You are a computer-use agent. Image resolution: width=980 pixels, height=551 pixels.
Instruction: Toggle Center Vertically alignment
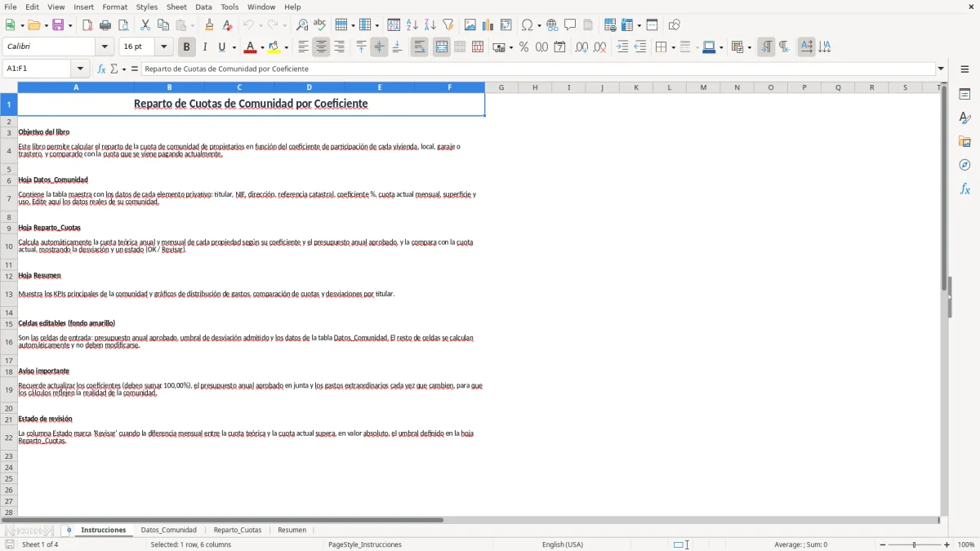(380, 47)
